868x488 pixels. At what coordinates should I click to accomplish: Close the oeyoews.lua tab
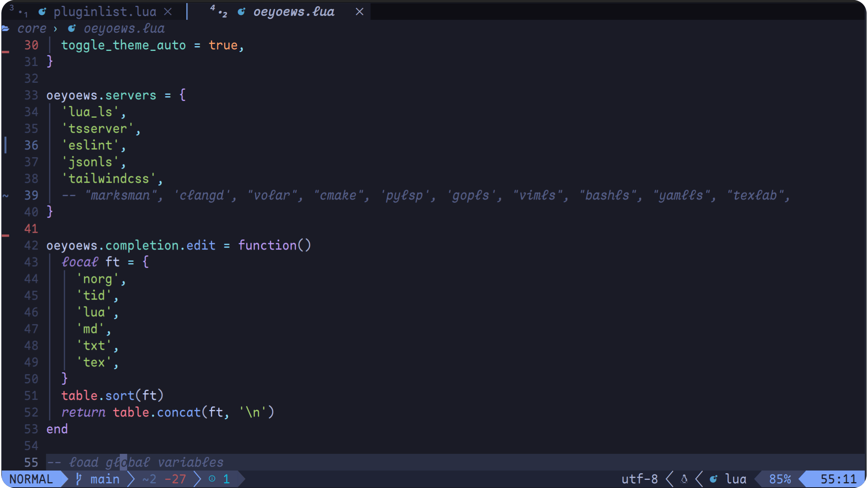(x=359, y=12)
